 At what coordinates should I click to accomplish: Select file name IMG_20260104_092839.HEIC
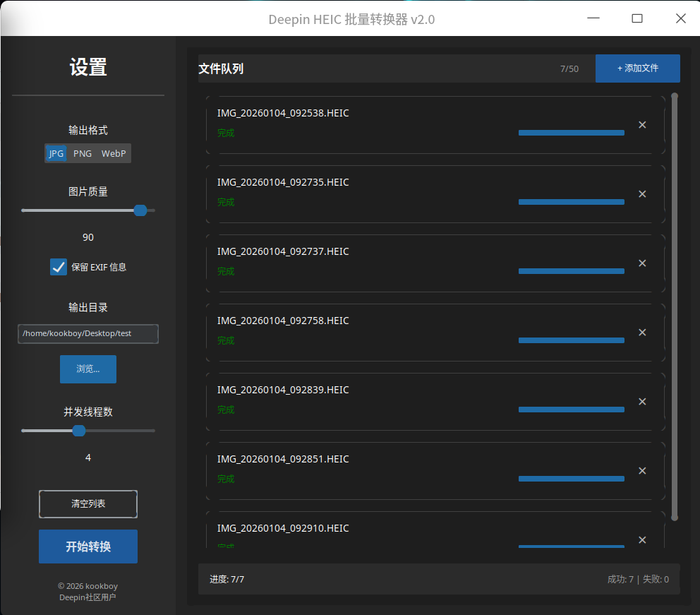pos(283,390)
